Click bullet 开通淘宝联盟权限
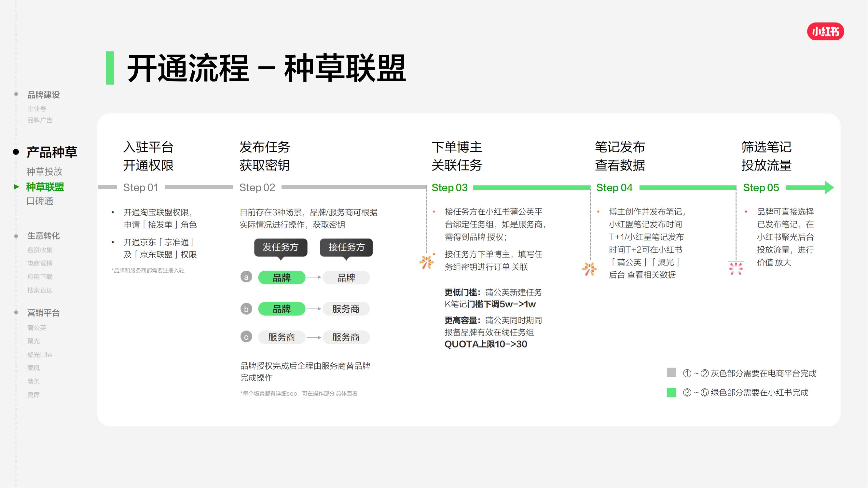 [x=158, y=212]
